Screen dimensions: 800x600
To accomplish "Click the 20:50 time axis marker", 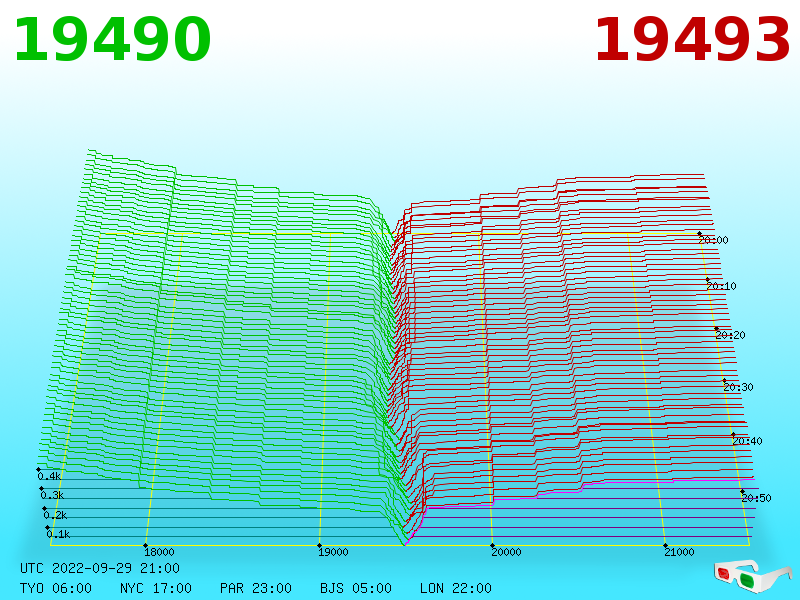I will click(756, 498).
